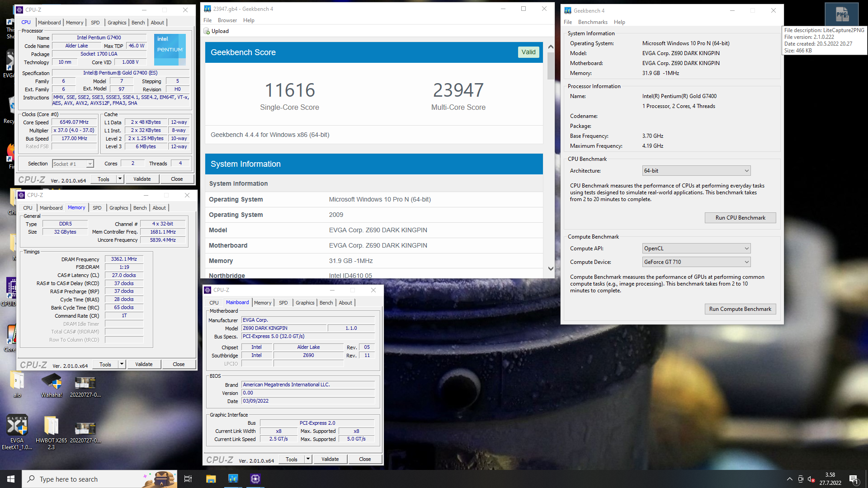Open the Wahaha! desktop shortcut

pos(52,385)
